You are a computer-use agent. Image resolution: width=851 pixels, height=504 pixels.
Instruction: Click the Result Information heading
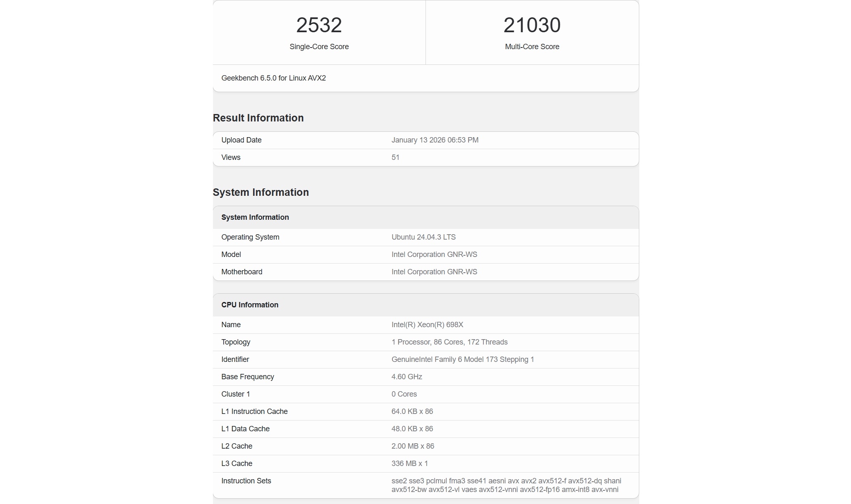258,118
